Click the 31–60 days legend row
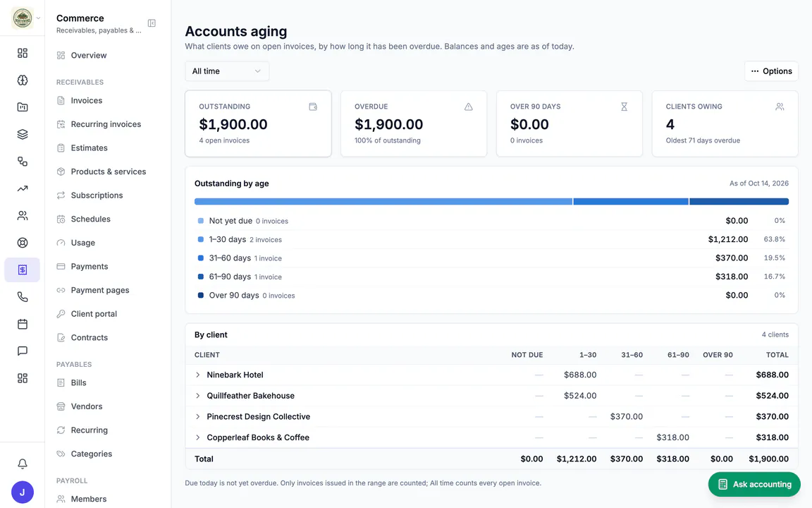 [491, 258]
